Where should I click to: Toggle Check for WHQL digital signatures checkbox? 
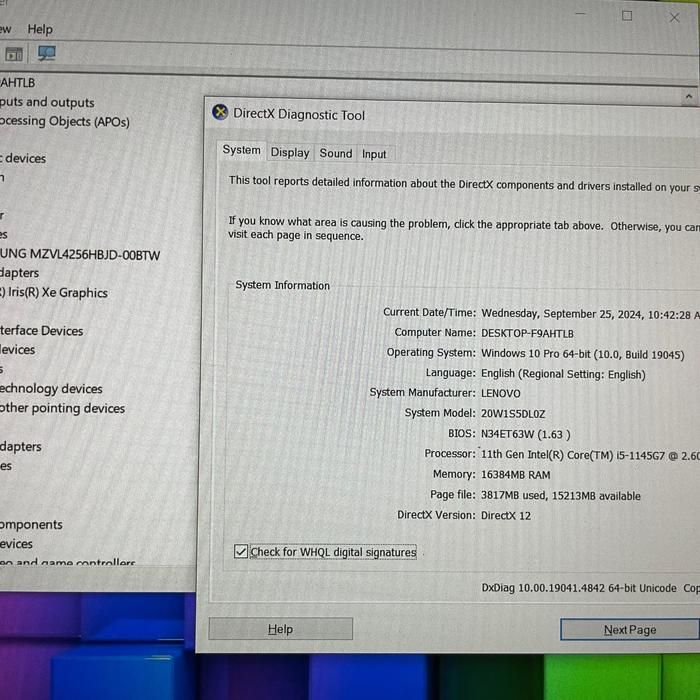[x=241, y=552]
